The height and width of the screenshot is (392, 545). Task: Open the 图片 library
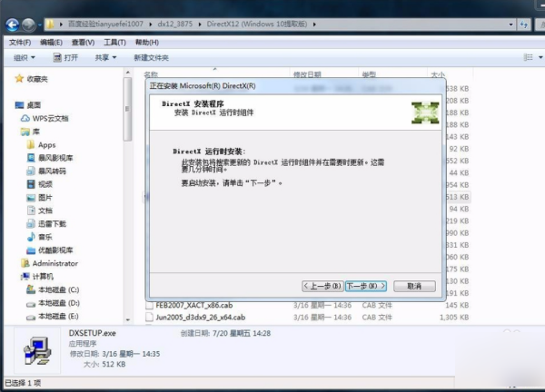[45, 198]
